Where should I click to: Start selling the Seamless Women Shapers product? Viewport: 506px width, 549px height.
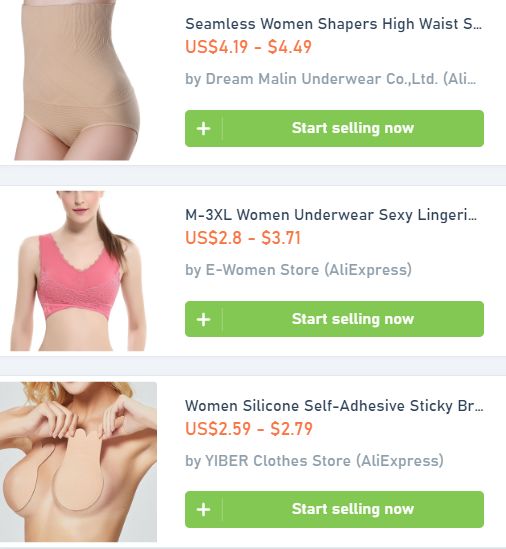pos(334,128)
